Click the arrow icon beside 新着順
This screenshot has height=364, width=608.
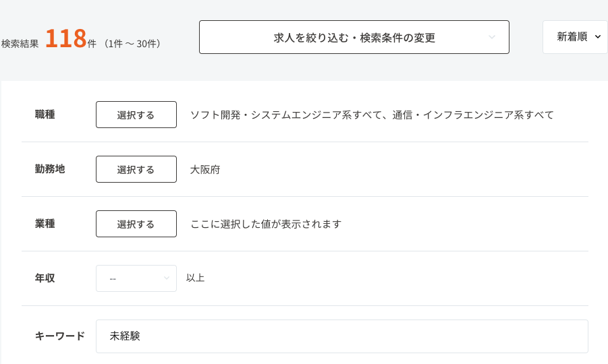pyautogui.click(x=597, y=37)
